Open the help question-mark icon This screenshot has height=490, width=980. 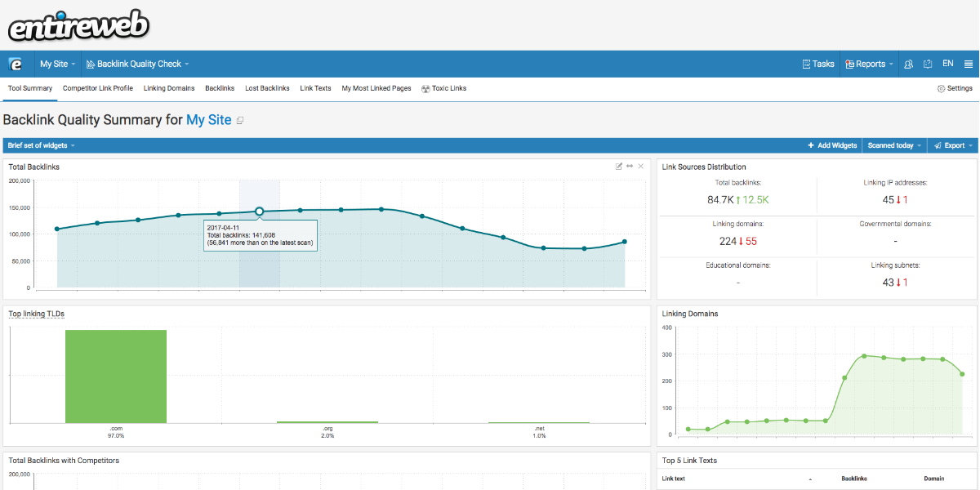tap(928, 64)
